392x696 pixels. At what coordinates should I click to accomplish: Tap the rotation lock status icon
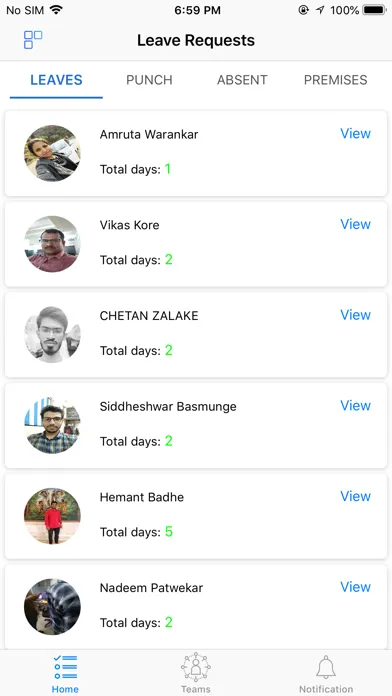(304, 10)
